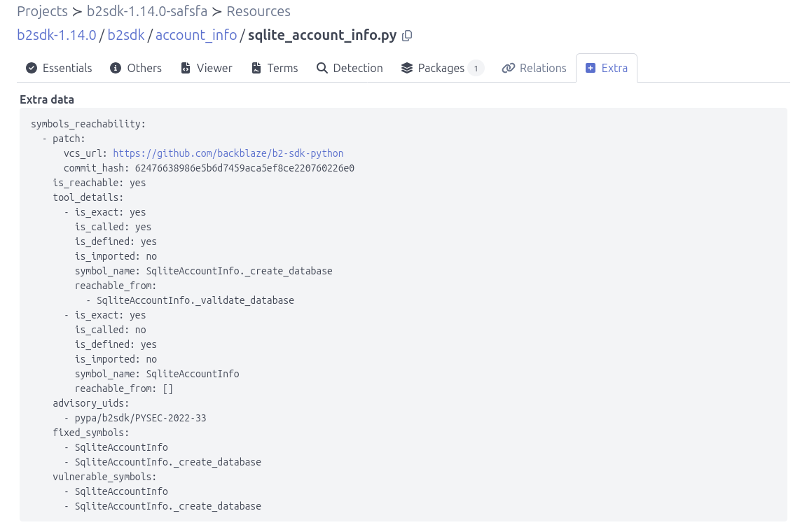The width and height of the screenshot is (807, 532).
Task: Click the 'advisory_uids:' line
Action: pyautogui.click(x=90, y=403)
